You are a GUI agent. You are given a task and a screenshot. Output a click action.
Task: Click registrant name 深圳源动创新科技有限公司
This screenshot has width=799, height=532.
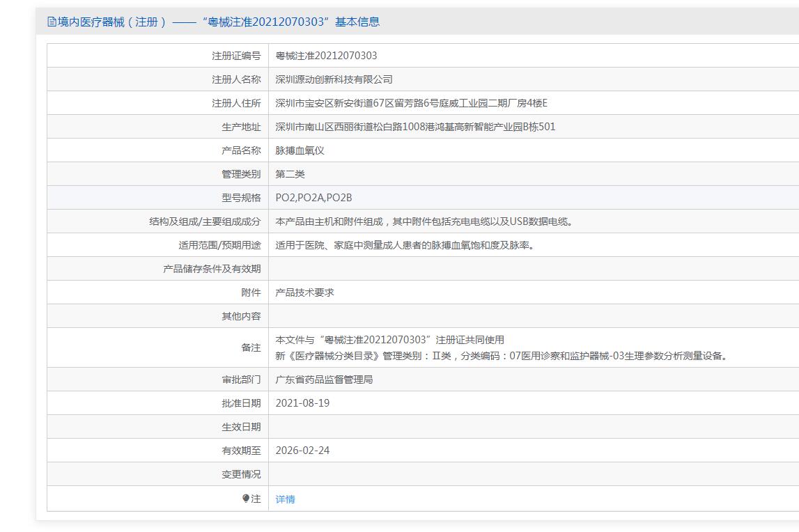334,79
